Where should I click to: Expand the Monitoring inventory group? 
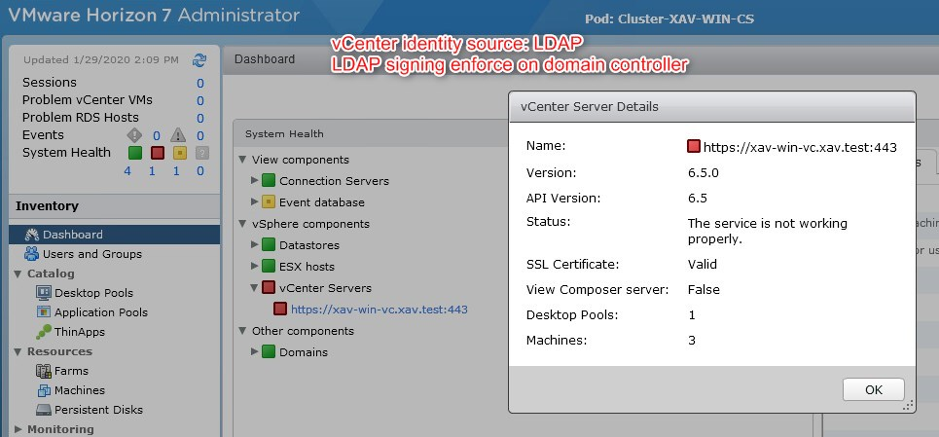point(17,429)
